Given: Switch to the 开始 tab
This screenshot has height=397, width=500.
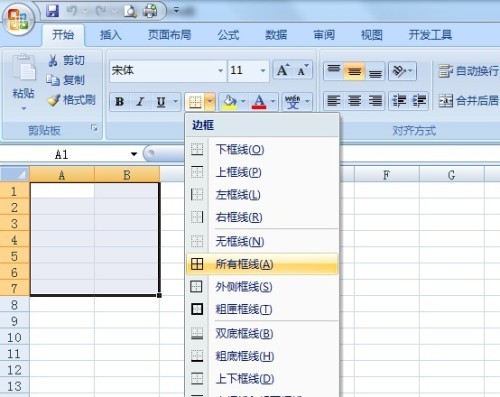Looking at the screenshot, I should coord(63,35).
